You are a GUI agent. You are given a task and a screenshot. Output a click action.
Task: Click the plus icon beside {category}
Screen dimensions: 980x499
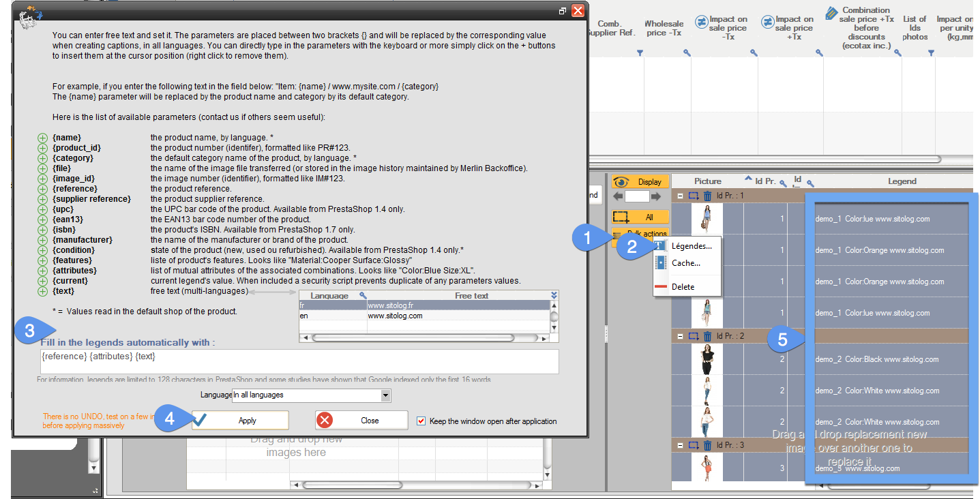tap(42, 158)
